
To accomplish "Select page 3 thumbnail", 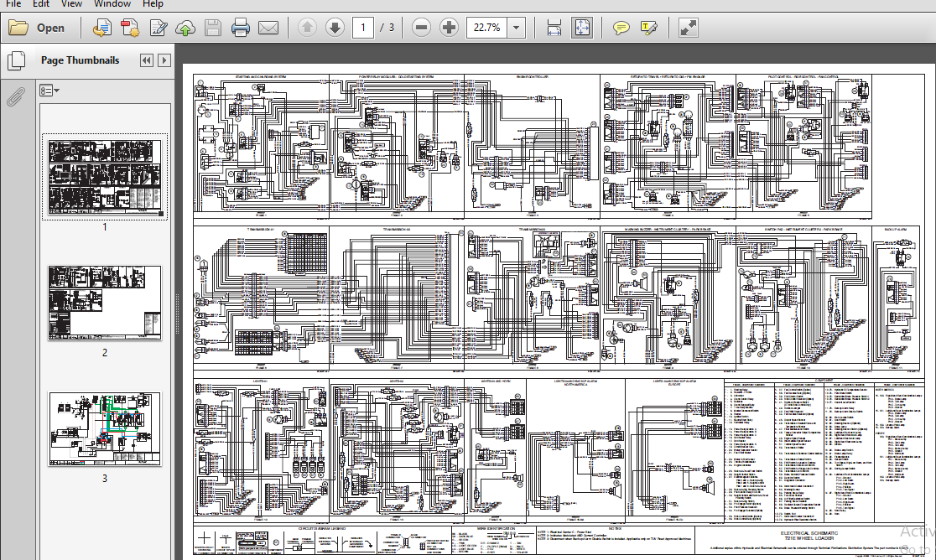I will pyautogui.click(x=105, y=428).
